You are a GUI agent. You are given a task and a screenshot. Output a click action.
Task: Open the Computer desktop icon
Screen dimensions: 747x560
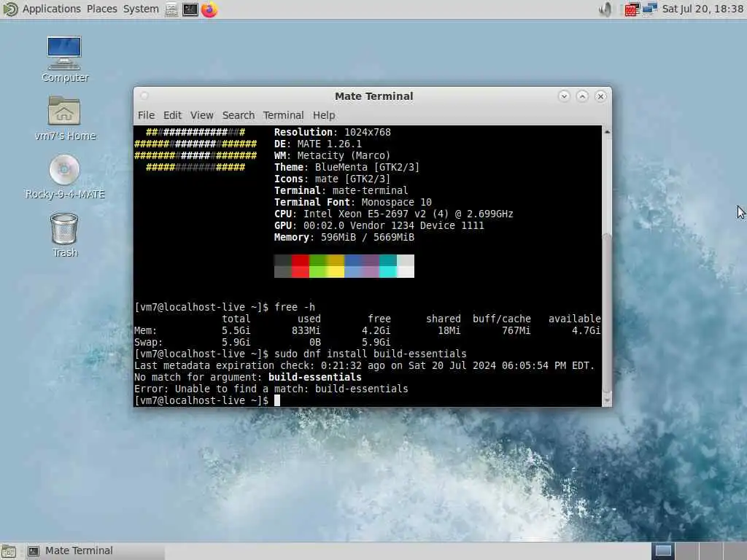[64, 58]
